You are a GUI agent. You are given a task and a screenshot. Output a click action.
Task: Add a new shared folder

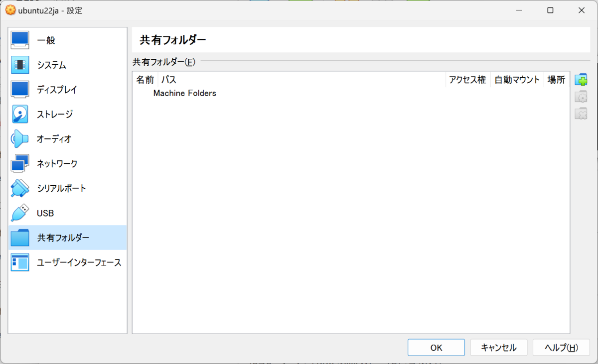(581, 80)
